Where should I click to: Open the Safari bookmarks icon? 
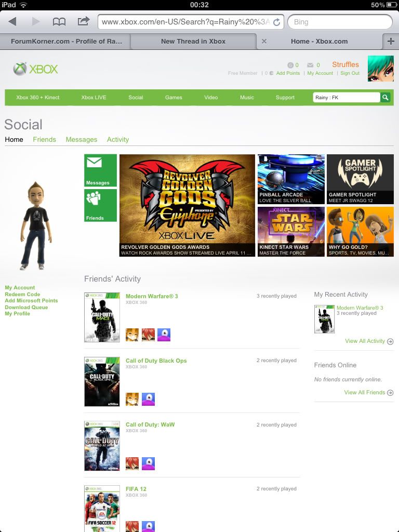coord(59,22)
